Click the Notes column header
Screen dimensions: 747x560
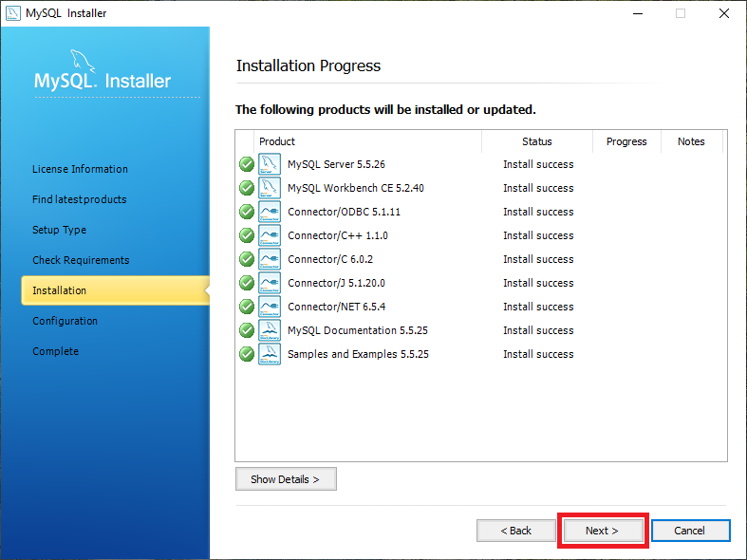[691, 141]
